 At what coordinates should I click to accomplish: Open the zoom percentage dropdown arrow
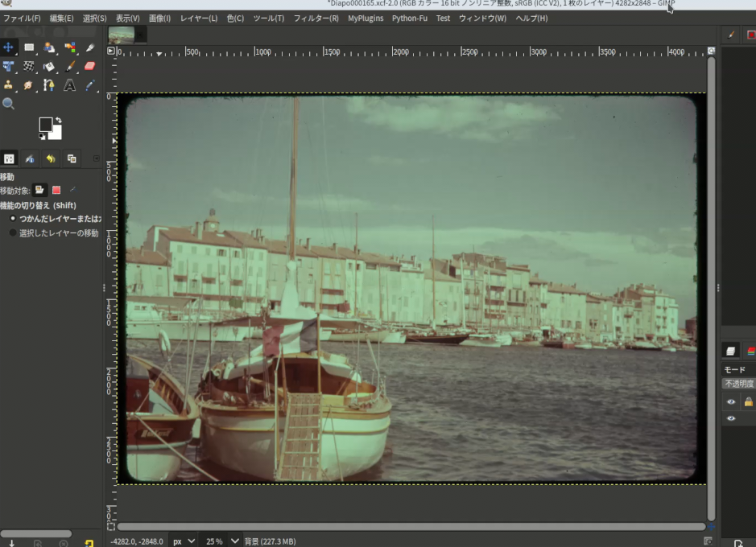tap(235, 541)
